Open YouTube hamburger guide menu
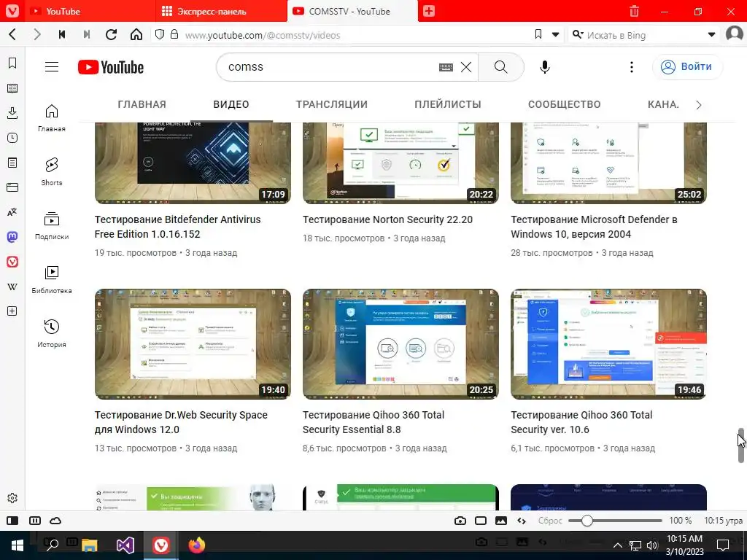 pos(52,66)
